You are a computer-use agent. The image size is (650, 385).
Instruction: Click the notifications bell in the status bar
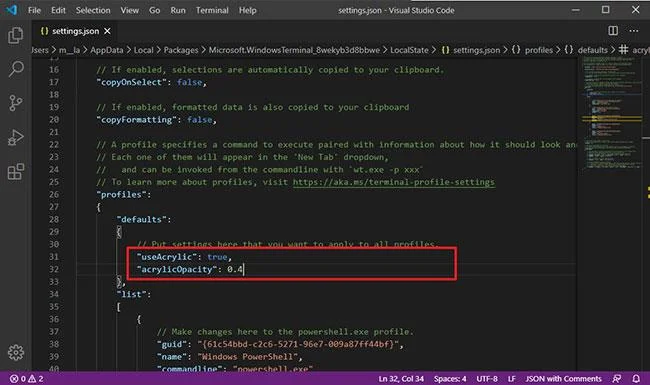[x=636, y=379]
